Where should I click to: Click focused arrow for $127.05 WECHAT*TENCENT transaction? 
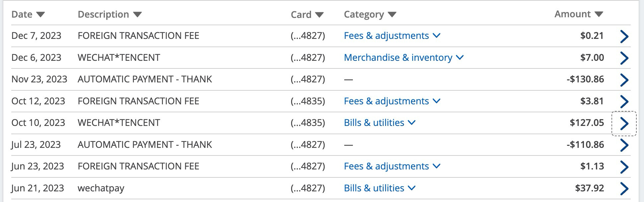[x=624, y=123]
